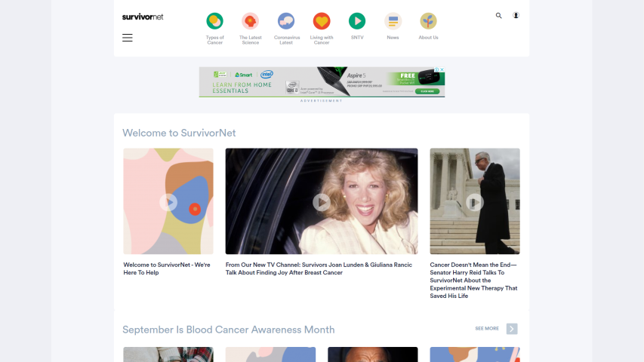
Task: Open the SNTV play icon
Action: coord(357,21)
